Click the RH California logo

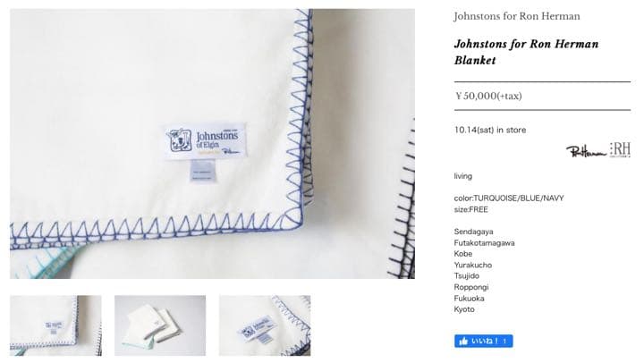tap(621, 150)
